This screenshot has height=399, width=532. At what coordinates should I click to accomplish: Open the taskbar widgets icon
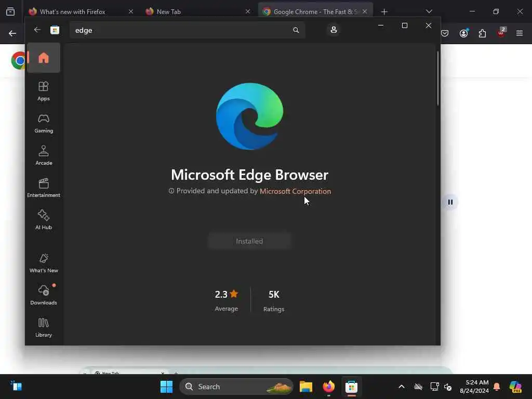click(16, 386)
